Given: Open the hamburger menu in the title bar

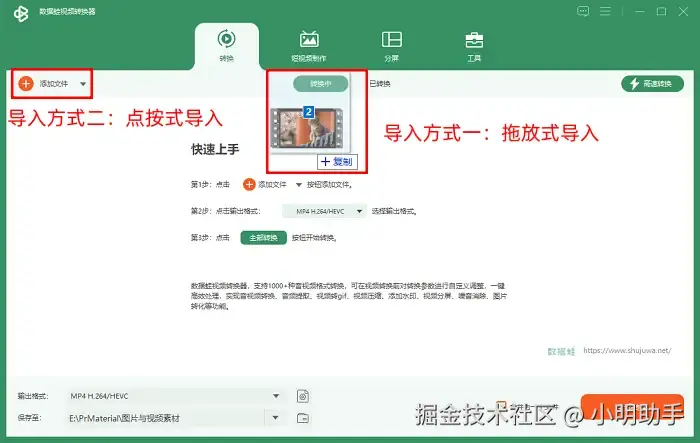Looking at the screenshot, I should pyautogui.click(x=605, y=11).
